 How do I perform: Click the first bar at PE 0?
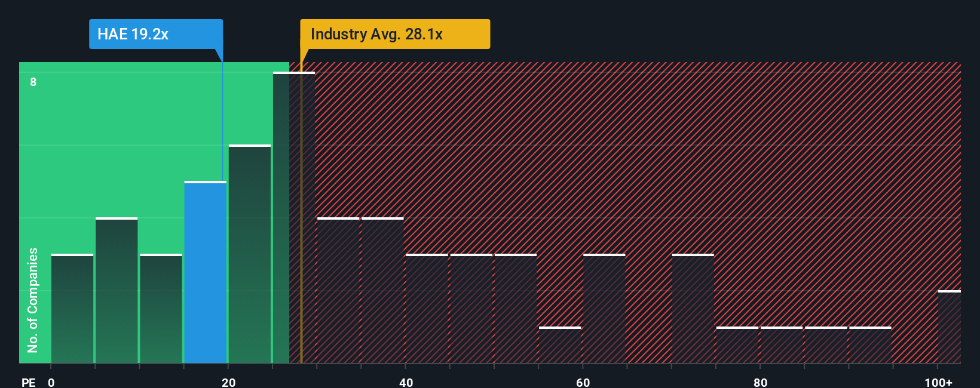(72, 309)
